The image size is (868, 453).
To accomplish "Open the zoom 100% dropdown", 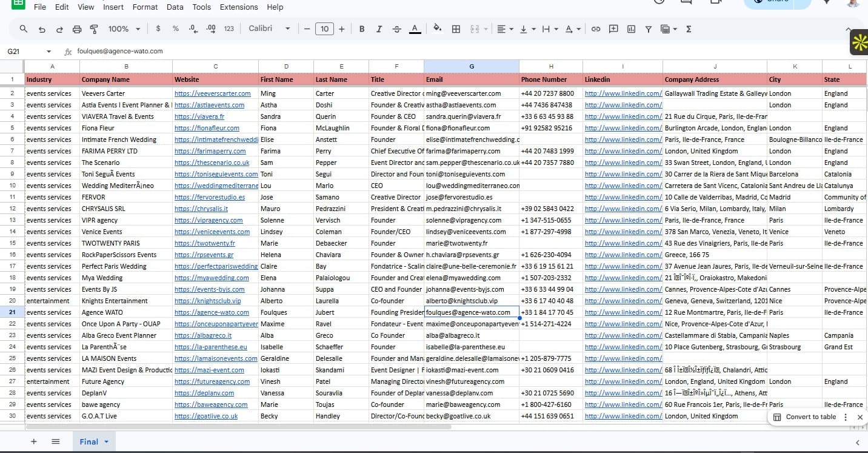I will point(124,29).
